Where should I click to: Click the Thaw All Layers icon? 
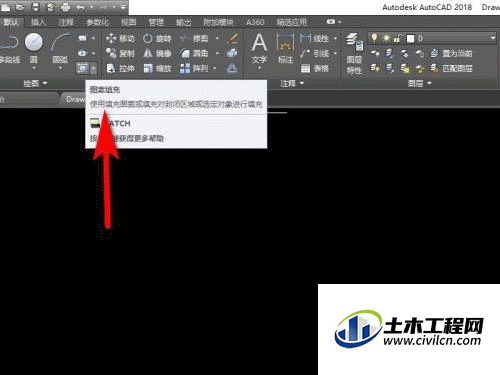point(405,69)
